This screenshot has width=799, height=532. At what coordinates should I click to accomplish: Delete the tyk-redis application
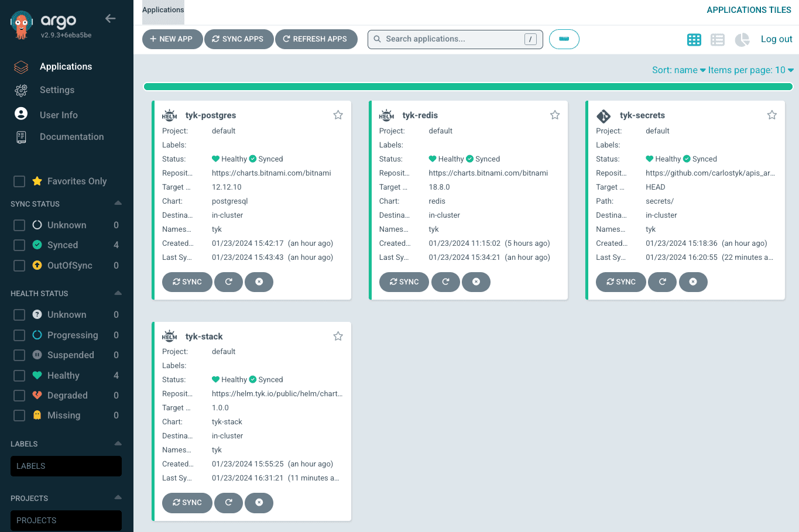click(x=476, y=282)
